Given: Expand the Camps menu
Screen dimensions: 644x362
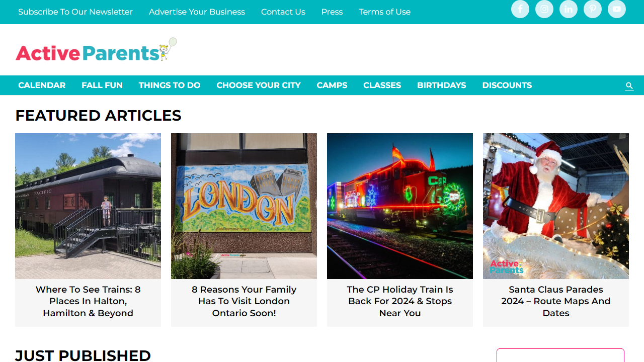Looking at the screenshot, I should pos(332,85).
